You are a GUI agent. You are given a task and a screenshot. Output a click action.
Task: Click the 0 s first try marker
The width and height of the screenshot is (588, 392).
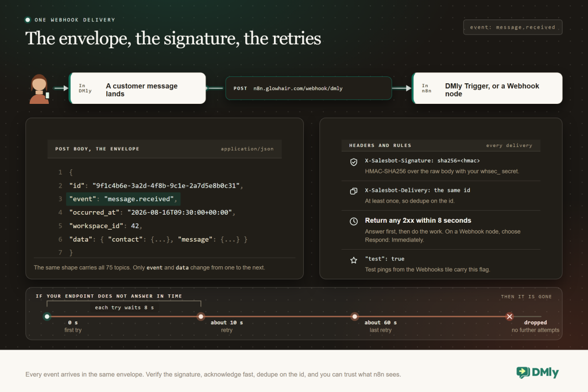[47, 317]
